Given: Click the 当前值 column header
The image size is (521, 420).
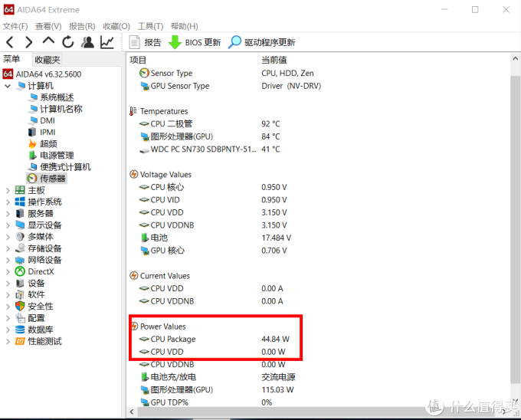Looking at the screenshot, I should (274, 60).
